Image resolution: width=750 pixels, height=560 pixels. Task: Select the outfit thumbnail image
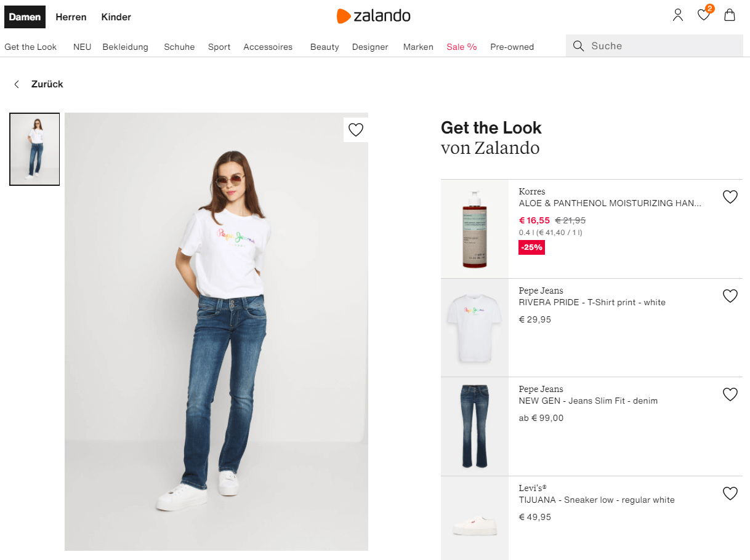(x=34, y=149)
